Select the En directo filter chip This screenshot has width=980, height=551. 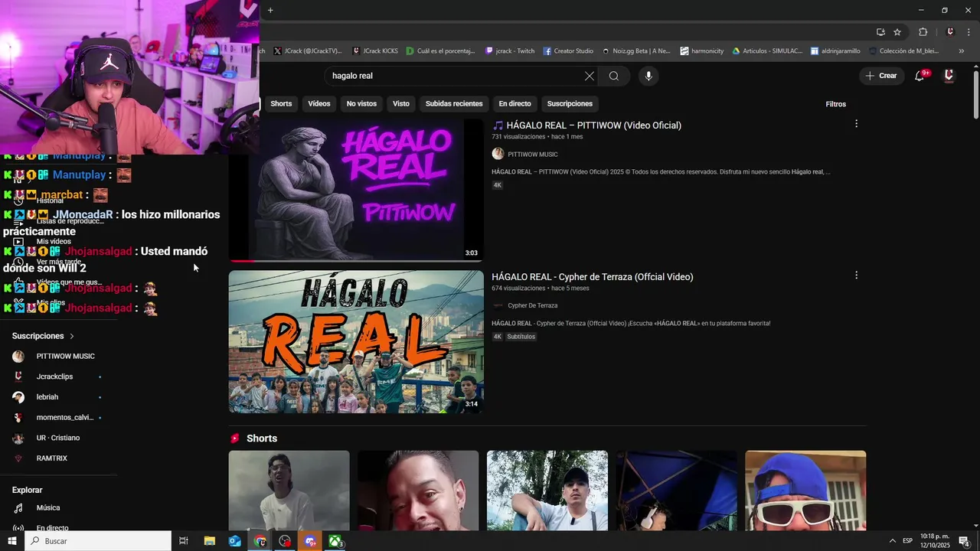(514, 103)
